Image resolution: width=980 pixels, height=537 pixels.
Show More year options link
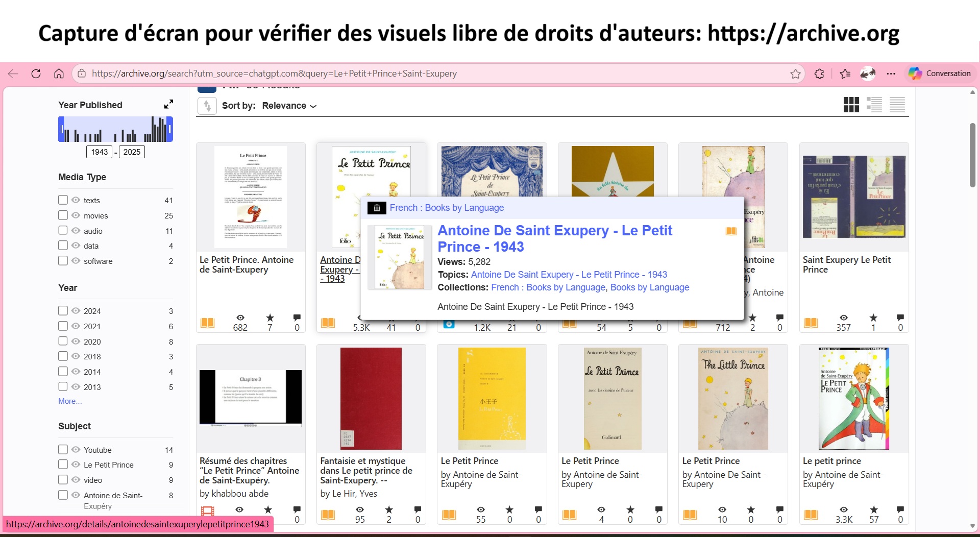coord(70,401)
